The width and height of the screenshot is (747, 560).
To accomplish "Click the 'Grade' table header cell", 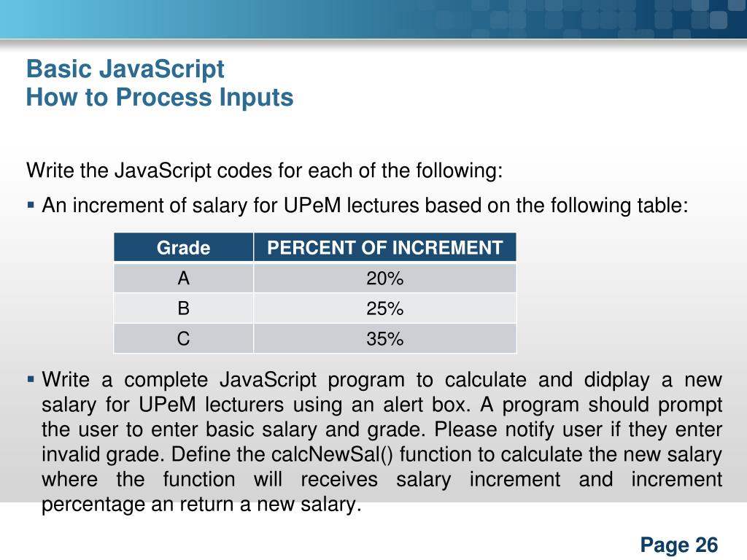I will pos(183,247).
